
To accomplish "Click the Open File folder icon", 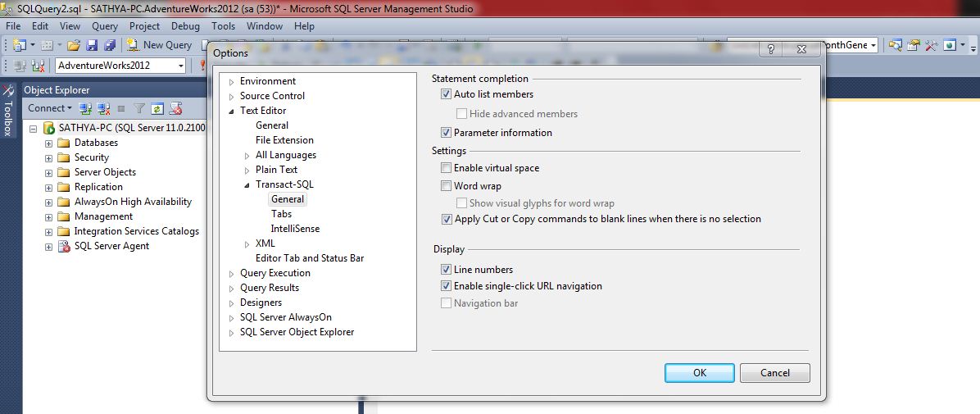I will pyautogui.click(x=74, y=45).
